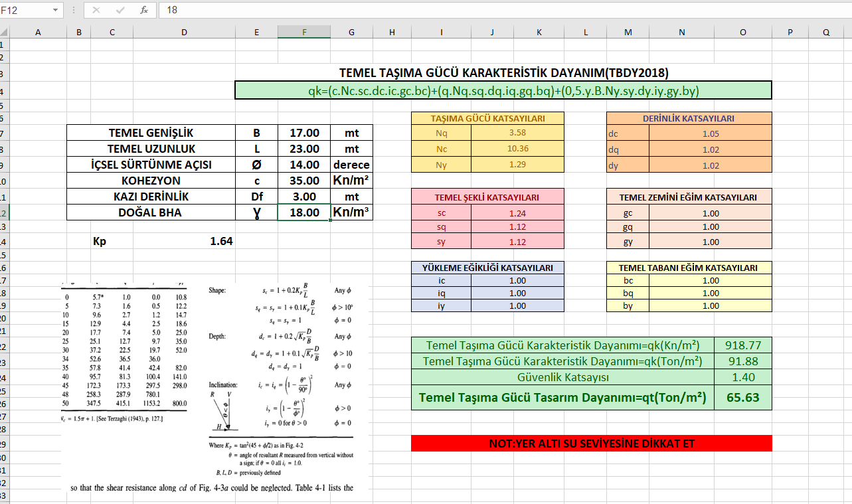Select the gc label cell
This screenshot has width=852, height=504.
[628, 213]
